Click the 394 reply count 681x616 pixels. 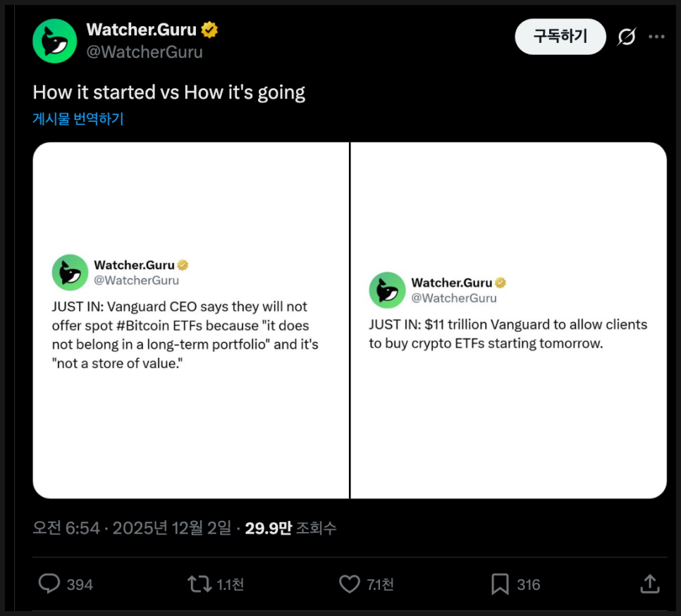[x=80, y=584]
